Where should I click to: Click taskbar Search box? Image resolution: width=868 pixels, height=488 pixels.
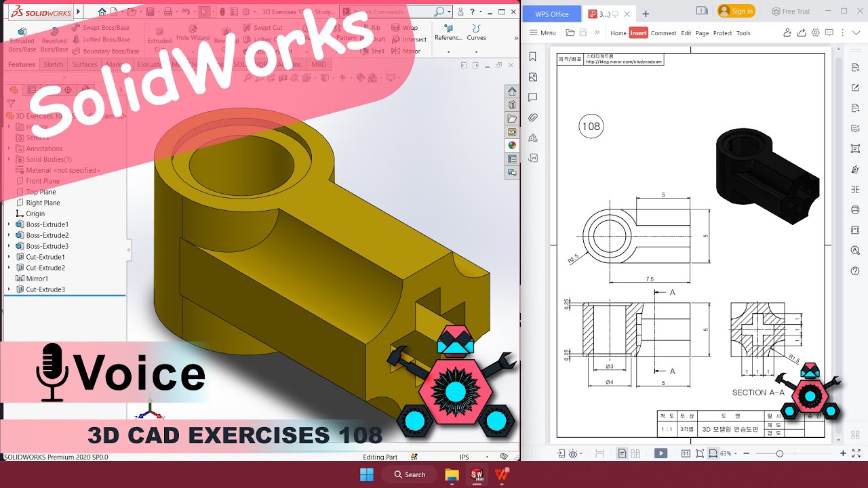coord(408,474)
